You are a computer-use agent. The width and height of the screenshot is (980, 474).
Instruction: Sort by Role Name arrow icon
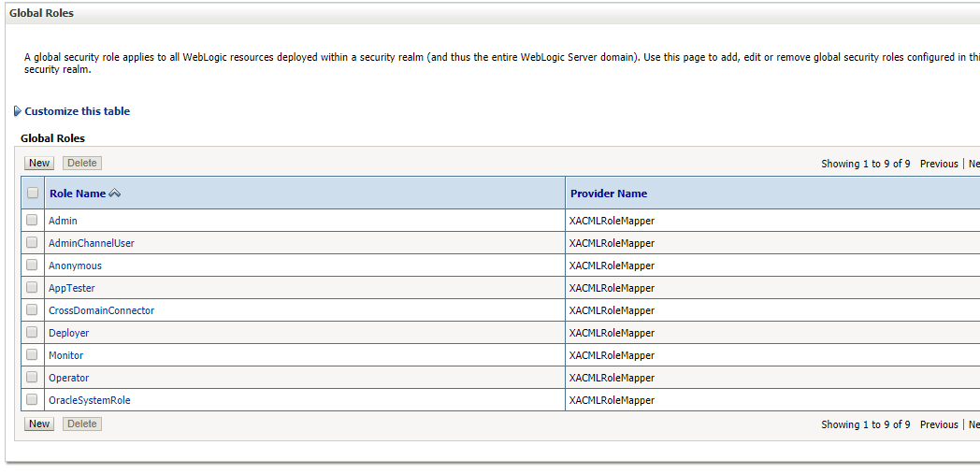(114, 194)
